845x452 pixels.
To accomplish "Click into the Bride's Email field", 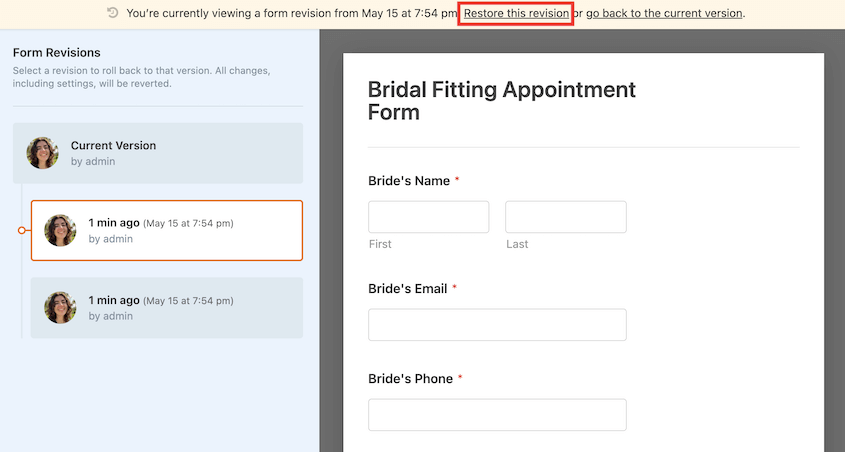I will point(497,325).
